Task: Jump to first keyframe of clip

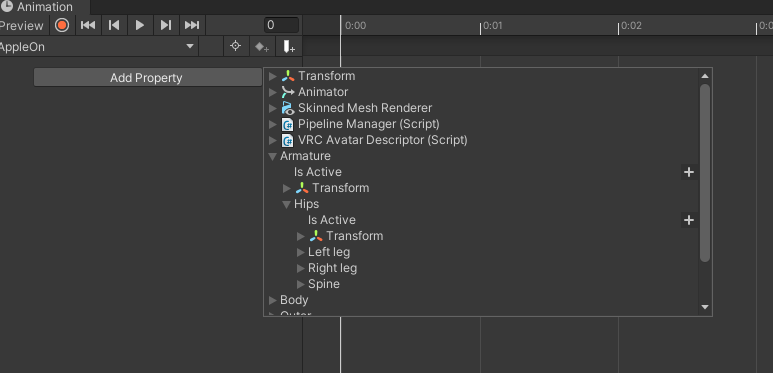Action: pyautogui.click(x=88, y=25)
